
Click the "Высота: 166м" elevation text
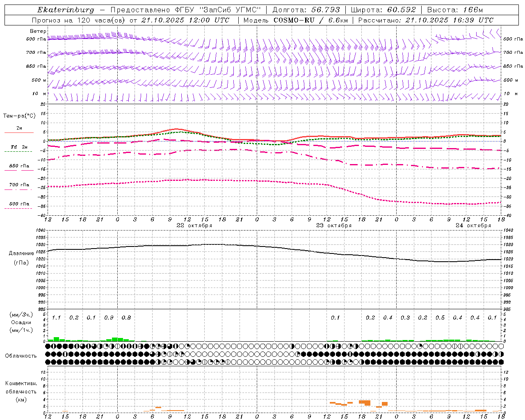click(455, 10)
